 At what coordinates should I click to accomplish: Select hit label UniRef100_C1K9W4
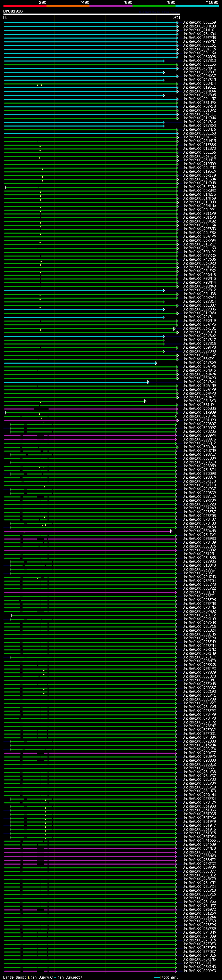tap(199, 118)
